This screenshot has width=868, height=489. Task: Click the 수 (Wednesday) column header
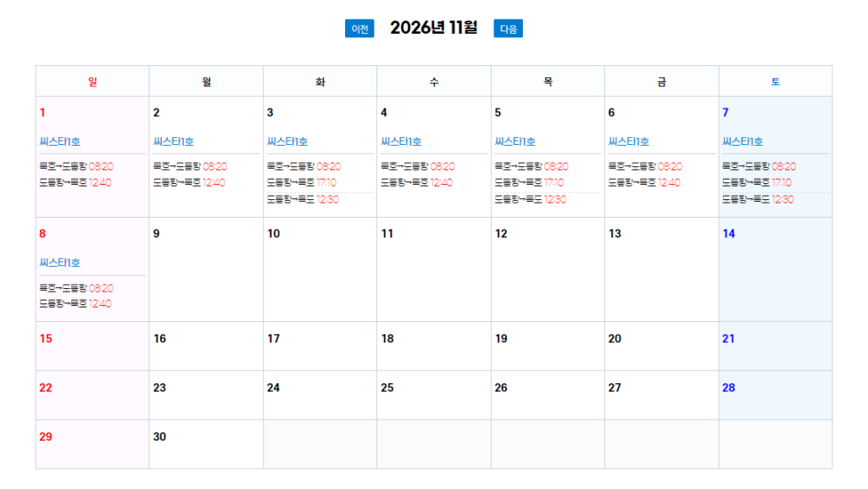[434, 82]
